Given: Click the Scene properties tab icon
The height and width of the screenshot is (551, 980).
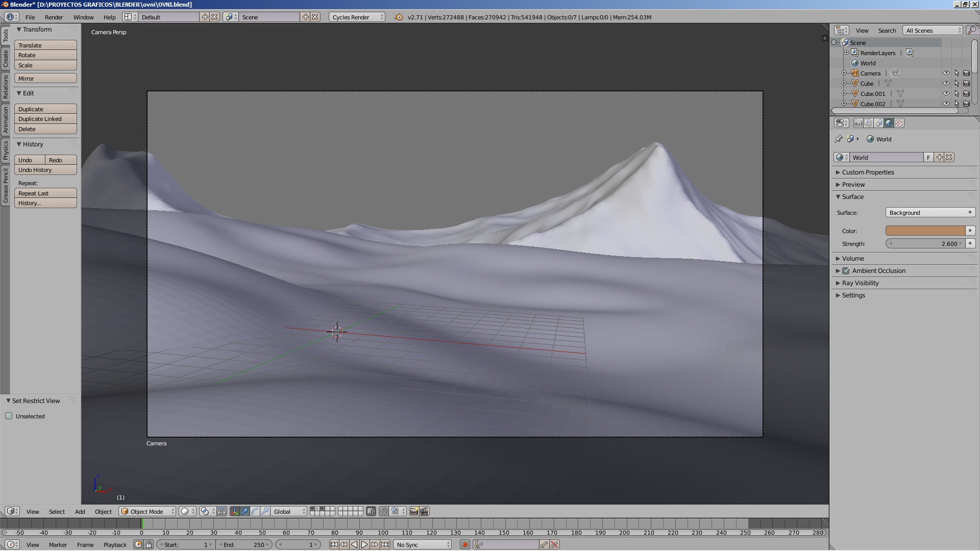Looking at the screenshot, I should click(x=879, y=123).
